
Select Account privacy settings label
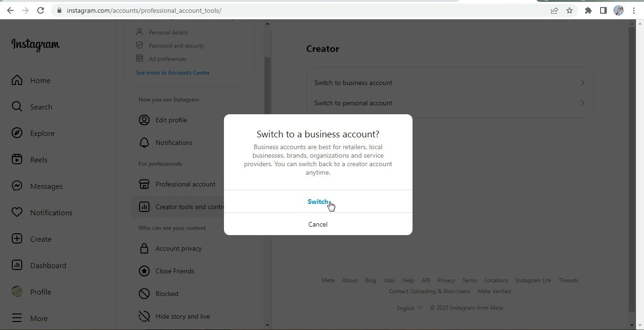pyautogui.click(x=179, y=248)
